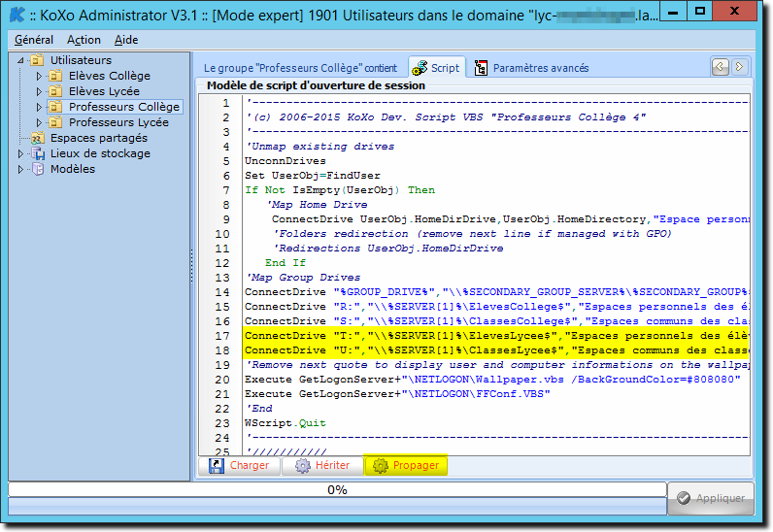Screen dimensions: 773x532
Task: Click the Espaces partagés icon
Action: coord(38,138)
